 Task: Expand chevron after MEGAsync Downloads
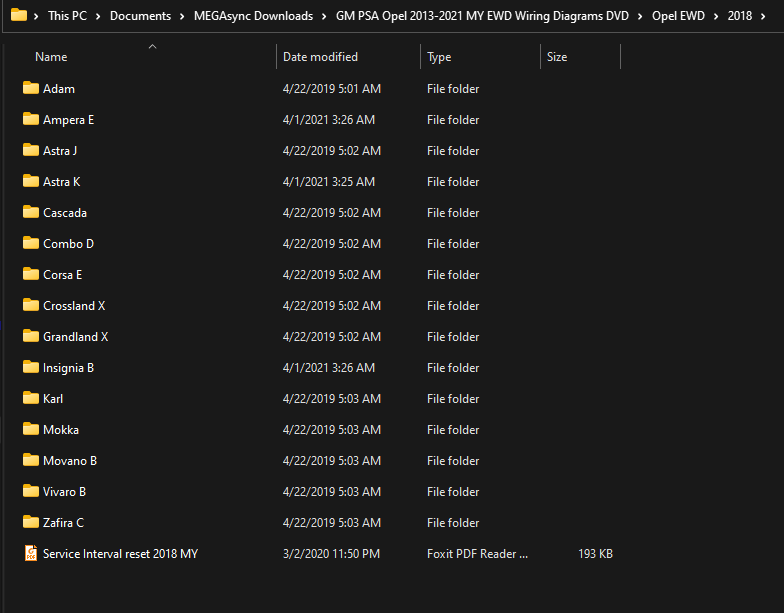[324, 16]
